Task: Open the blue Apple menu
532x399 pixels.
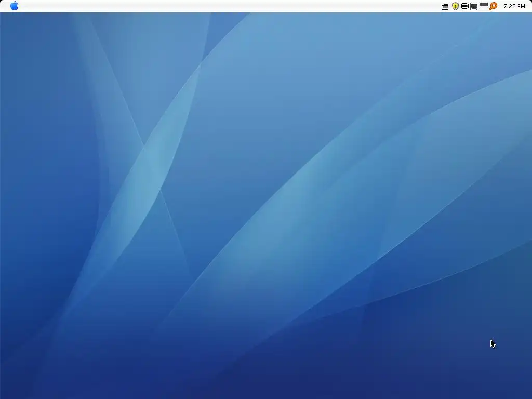Action: click(x=14, y=6)
